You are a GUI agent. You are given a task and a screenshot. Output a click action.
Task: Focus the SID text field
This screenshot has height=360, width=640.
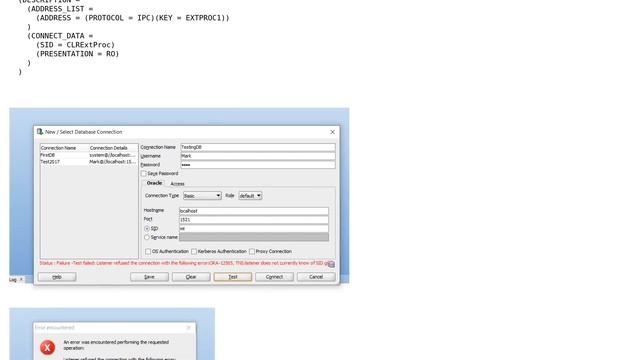point(254,229)
